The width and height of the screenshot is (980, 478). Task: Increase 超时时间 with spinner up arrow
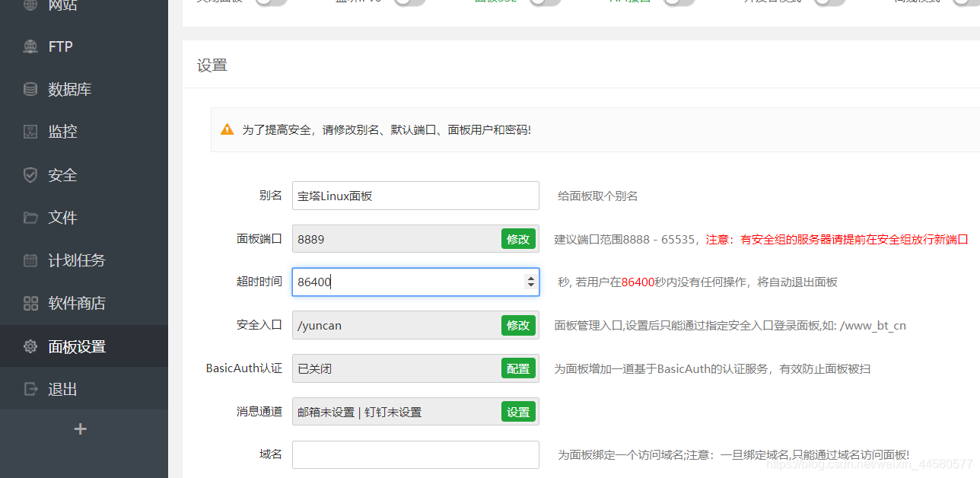pos(530,278)
